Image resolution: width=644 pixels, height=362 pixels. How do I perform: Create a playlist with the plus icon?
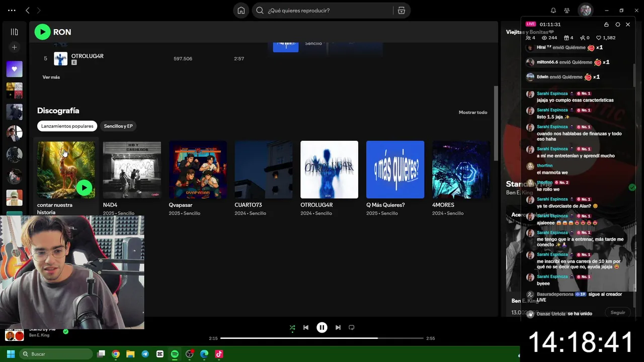point(14,47)
